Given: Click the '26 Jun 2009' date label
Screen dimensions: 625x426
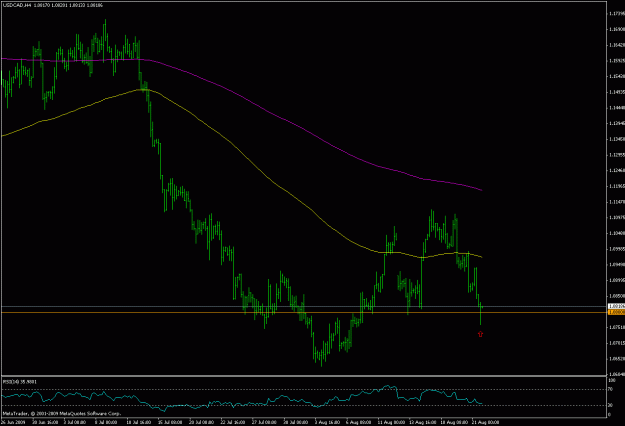Looking at the screenshot, I should pyautogui.click(x=13, y=422).
